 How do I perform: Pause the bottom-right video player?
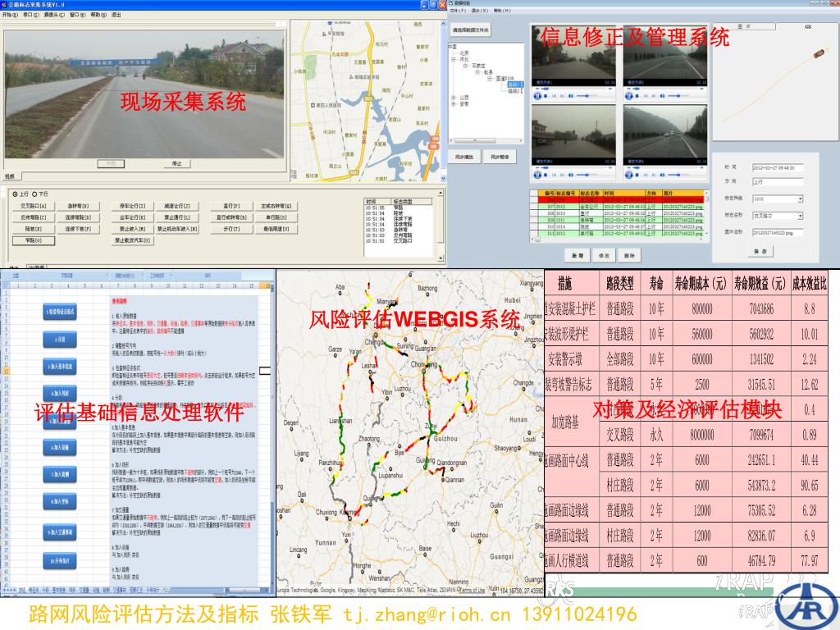[x=629, y=175]
